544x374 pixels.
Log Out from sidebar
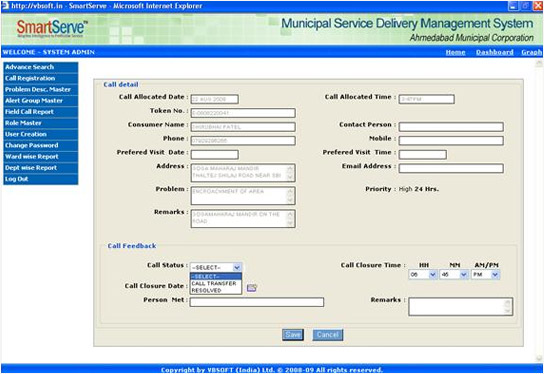pyautogui.click(x=41, y=179)
